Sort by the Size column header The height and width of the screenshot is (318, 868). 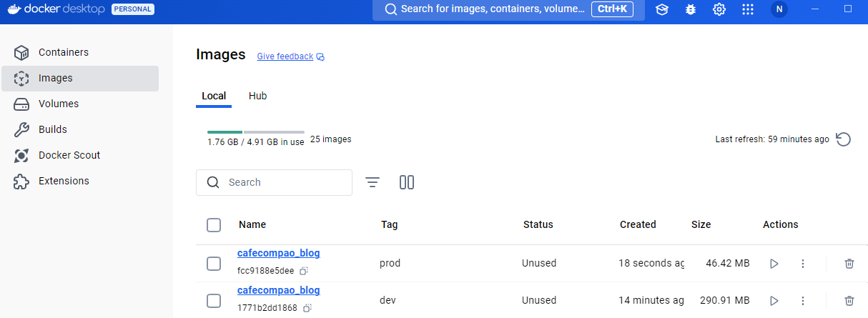pyautogui.click(x=701, y=224)
